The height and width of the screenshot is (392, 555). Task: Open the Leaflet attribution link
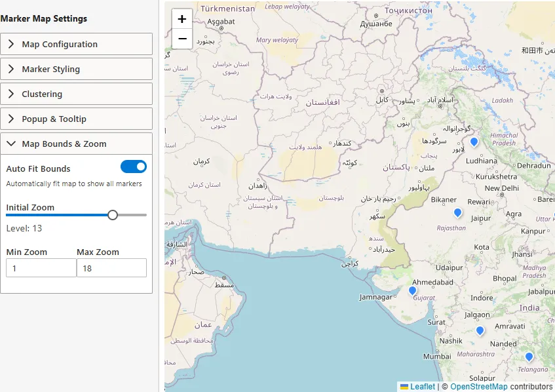[422, 387]
